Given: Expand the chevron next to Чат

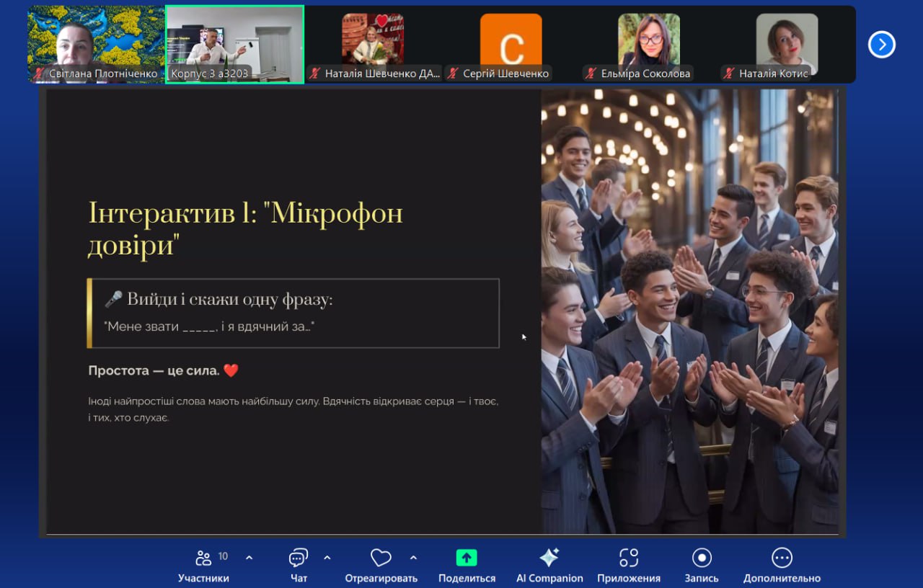Looking at the screenshot, I should 327,558.
